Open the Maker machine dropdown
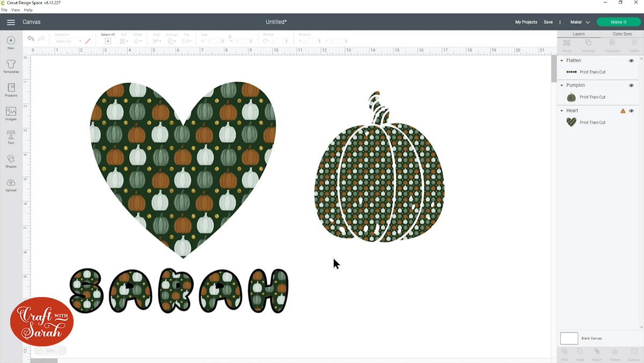 (x=580, y=22)
